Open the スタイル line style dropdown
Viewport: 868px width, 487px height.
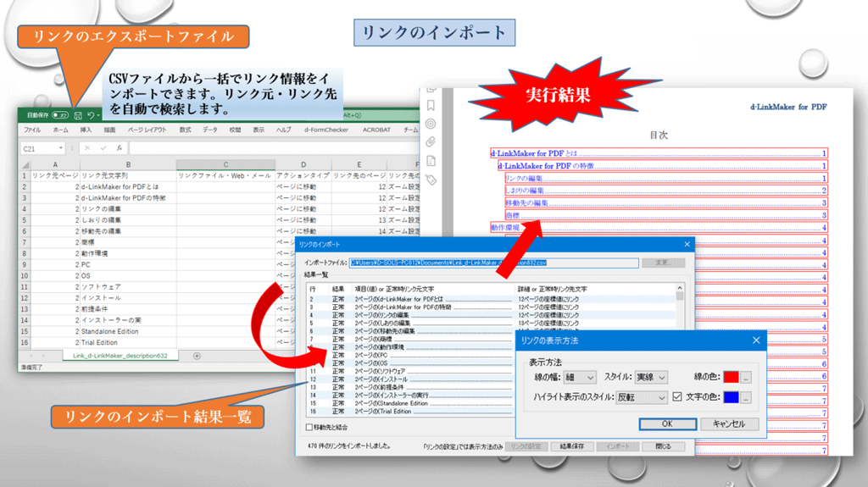652,377
